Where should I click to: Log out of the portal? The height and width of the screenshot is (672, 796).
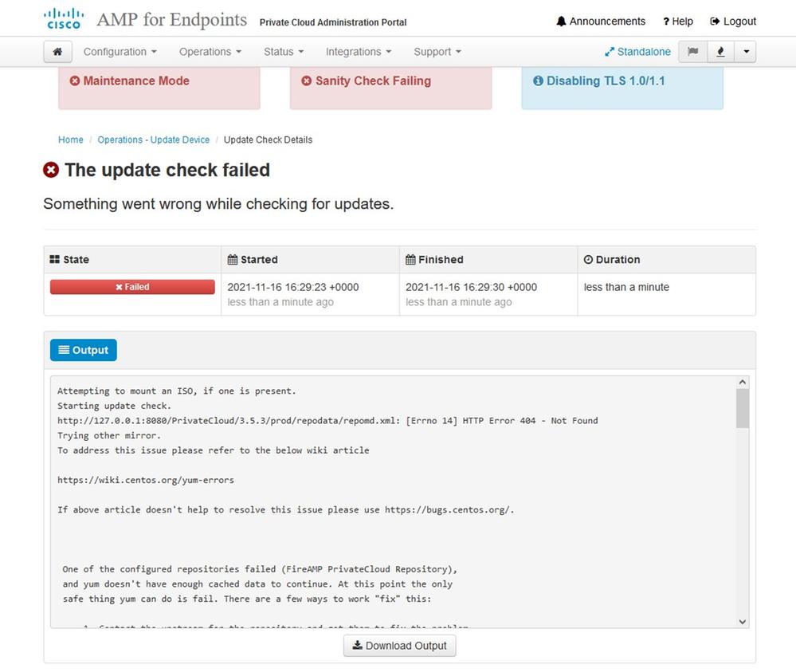pyautogui.click(x=733, y=22)
